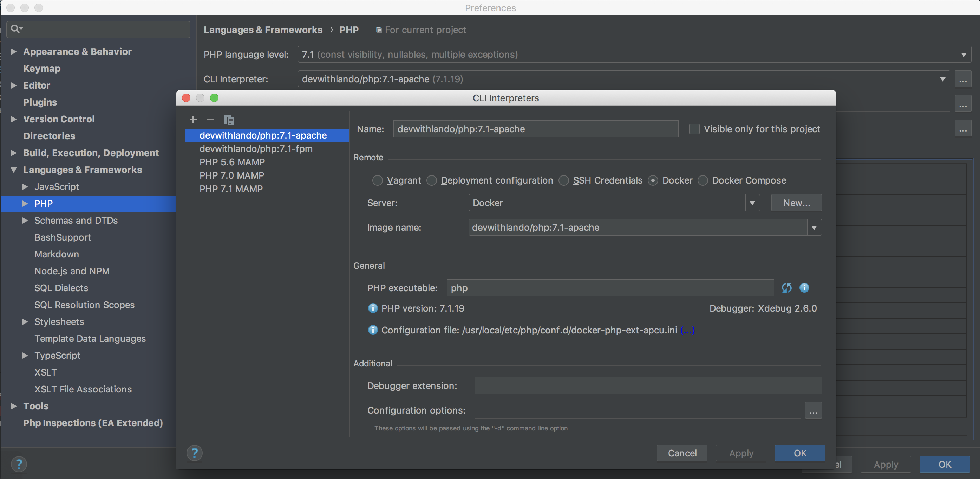Expand the Server dropdown under Remote
The height and width of the screenshot is (479, 980).
click(753, 203)
